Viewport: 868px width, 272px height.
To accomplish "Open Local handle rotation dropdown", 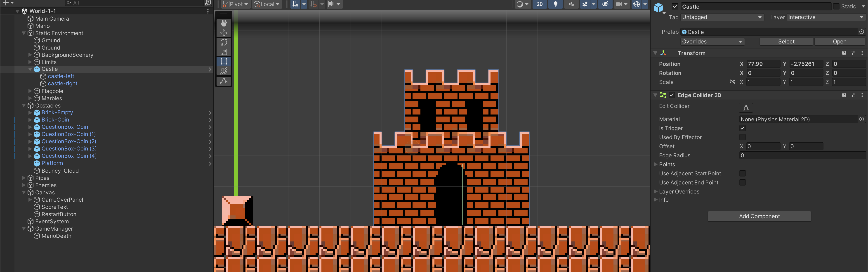I will click(267, 4).
